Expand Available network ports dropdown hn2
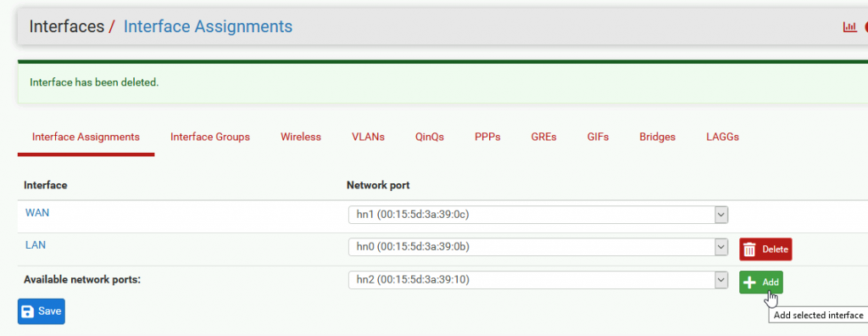 coord(538,280)
